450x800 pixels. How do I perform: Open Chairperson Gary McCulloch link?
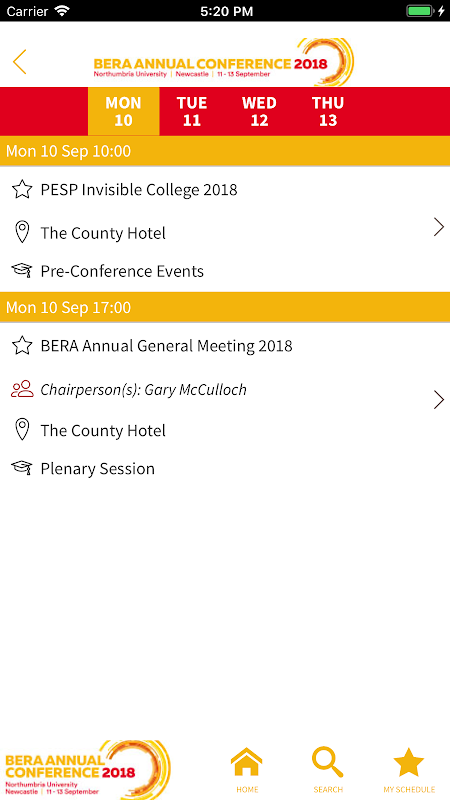click(143, 390)
